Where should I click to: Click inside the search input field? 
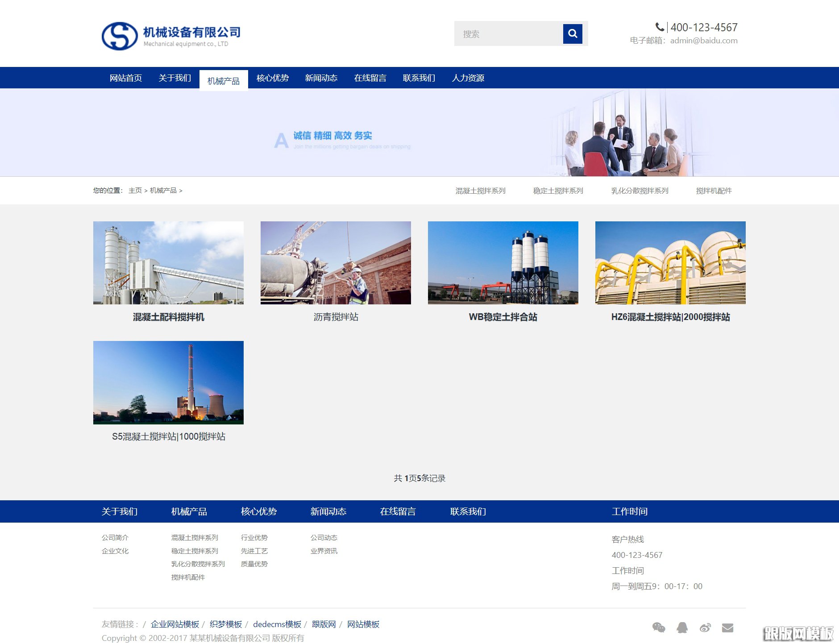tap(504, 33)
